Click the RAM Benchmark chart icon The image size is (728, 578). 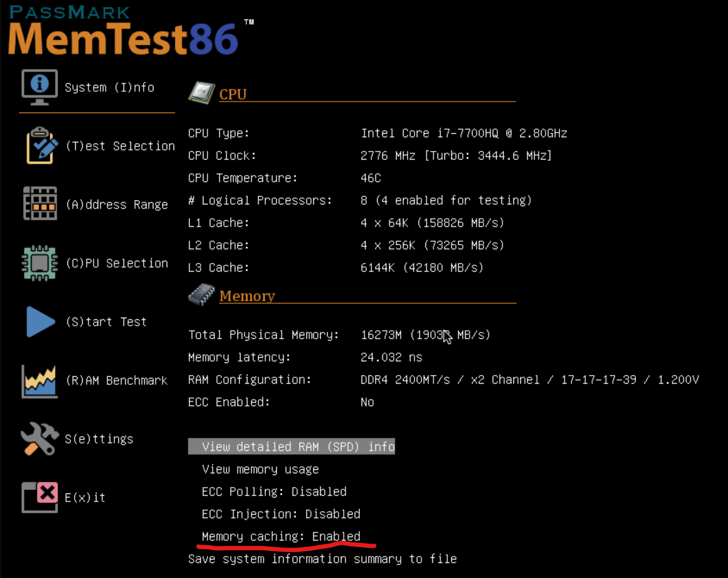click(x=40, y=381)
